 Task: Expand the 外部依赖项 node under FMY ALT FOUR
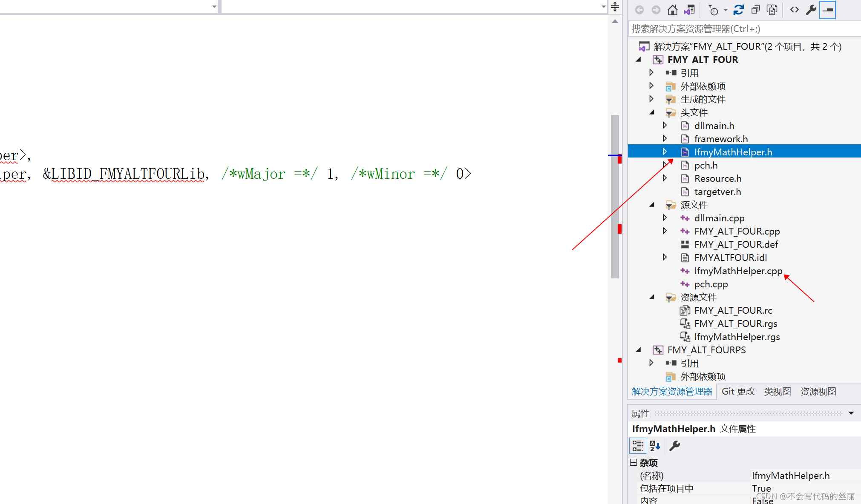(x=651, y=86)
